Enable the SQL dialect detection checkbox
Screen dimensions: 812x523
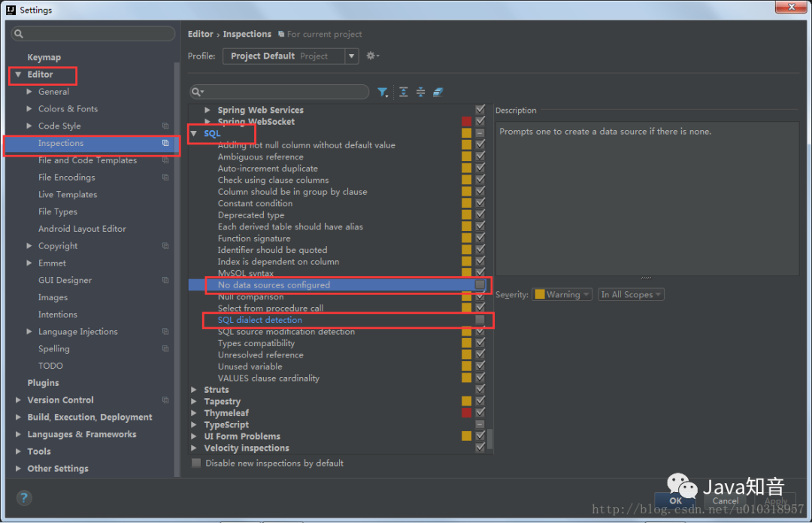[x=480, y=320]
